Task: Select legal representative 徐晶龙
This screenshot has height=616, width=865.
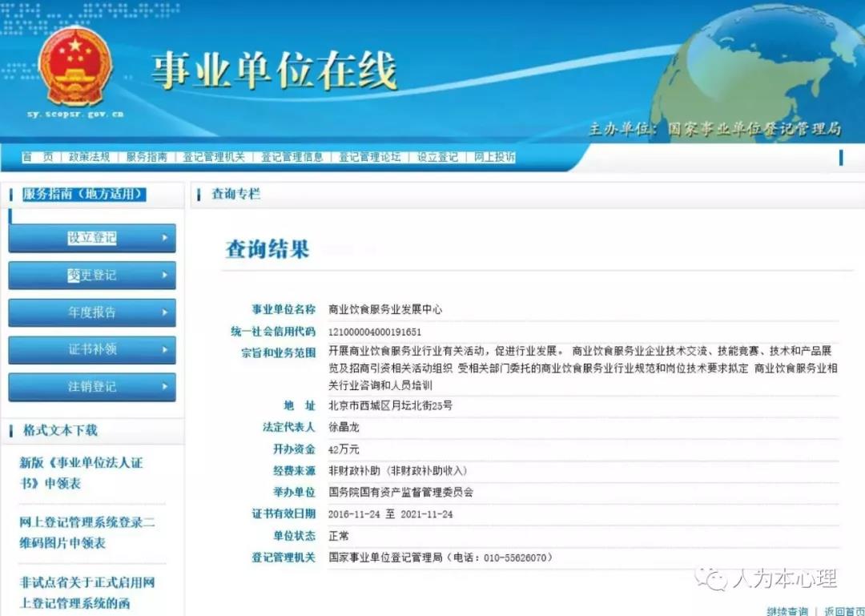Action: click(344, 427)
